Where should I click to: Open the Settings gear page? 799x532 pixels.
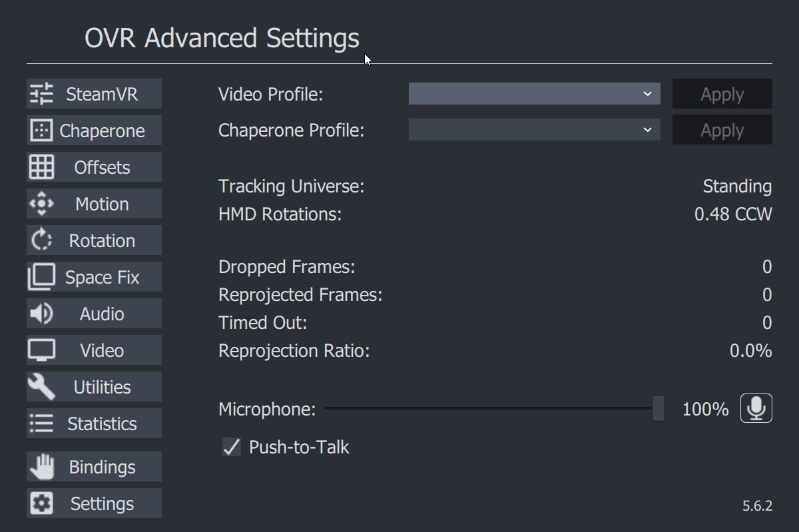[94, 503]
